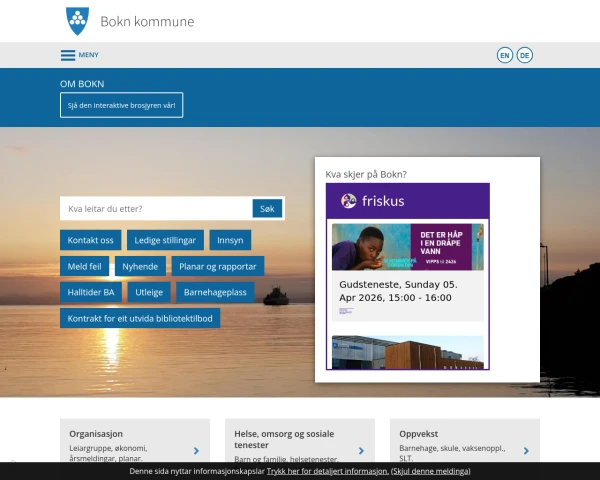This screenshot has height=480, width=600.
Task: Hide the cookie message via Skjul denne meldinga
Action: pos(430,471)
